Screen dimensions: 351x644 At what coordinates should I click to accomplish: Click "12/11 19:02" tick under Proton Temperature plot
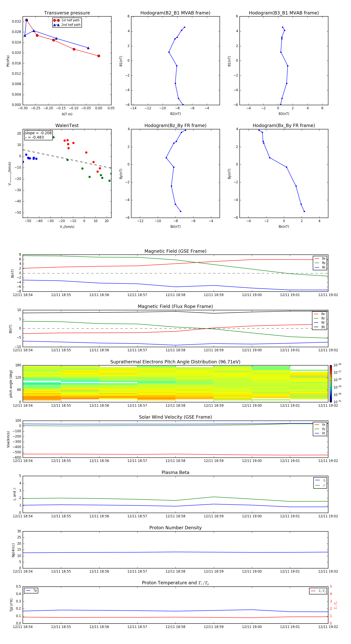click(x=328, y=627)
